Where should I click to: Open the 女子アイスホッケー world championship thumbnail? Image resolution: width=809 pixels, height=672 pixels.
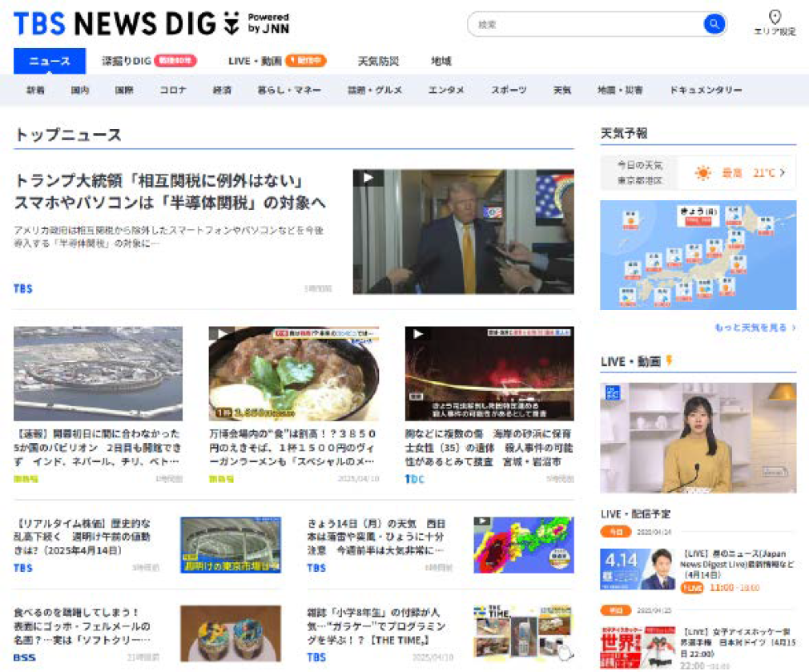pyautogui.click(x=638, y=647)
